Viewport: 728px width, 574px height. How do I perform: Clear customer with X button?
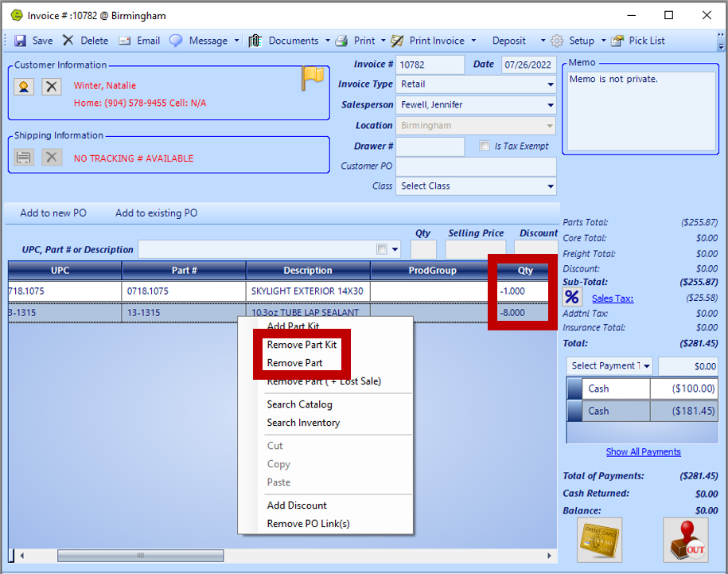(52, 86)
